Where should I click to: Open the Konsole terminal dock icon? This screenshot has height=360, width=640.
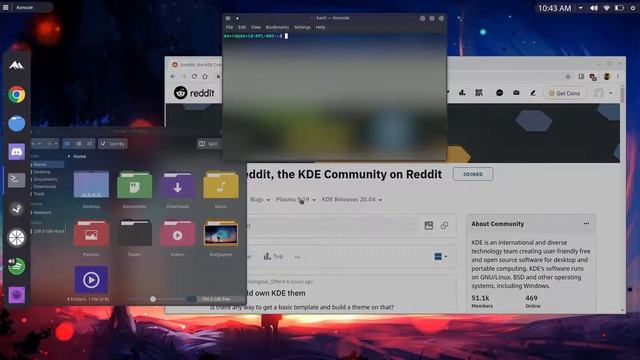point(16,180)
